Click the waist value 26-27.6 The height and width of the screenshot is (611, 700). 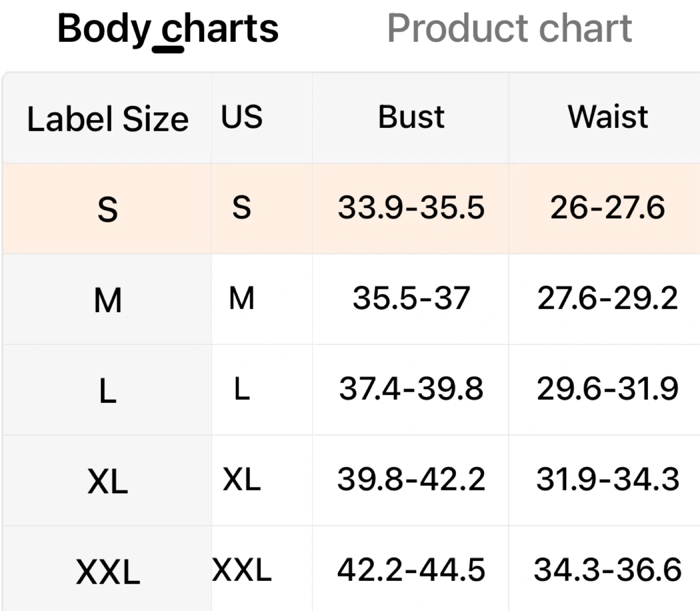[608, 208]
